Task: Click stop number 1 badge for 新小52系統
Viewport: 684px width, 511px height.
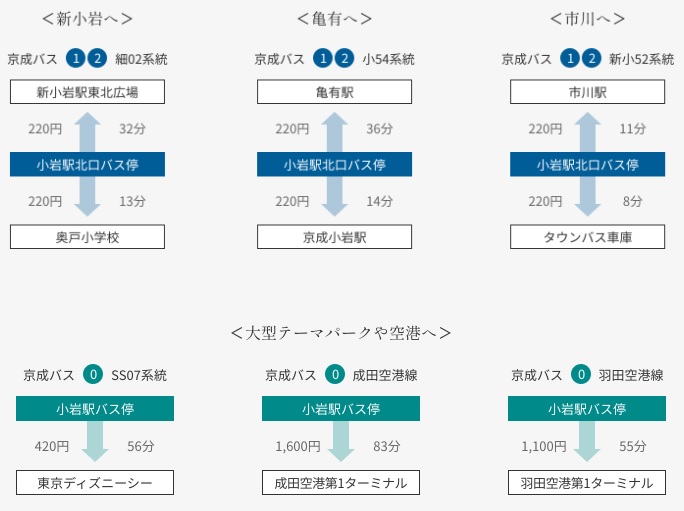Action: (x=570, y=59)
